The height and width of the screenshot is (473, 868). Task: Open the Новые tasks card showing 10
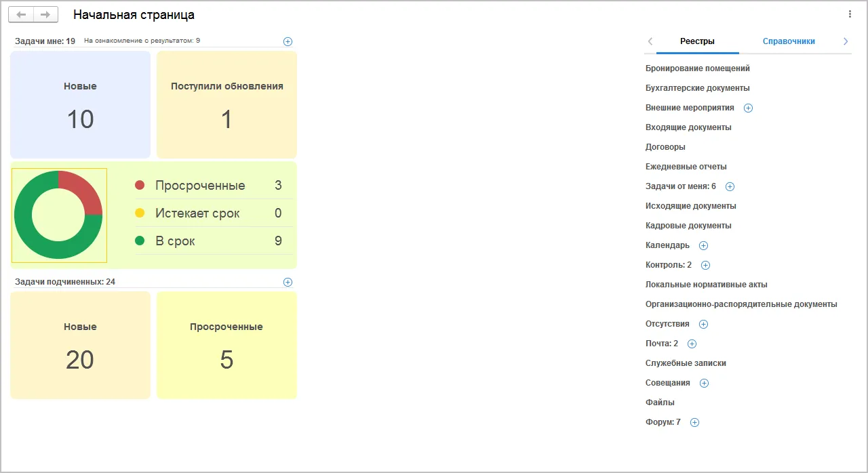click(x=80, y=104)
